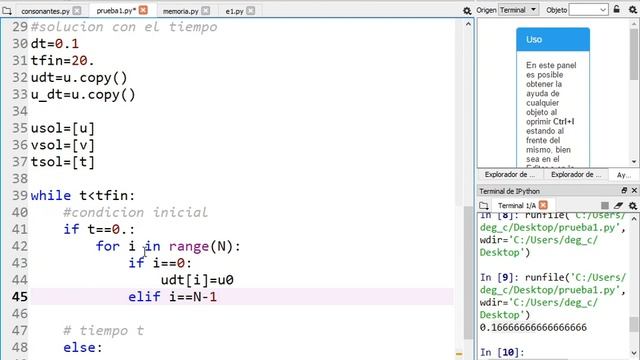Viewport: 640px width, 360px height.
Task: Click the yellow warning marker in editor margin
Action: [459, 354]
